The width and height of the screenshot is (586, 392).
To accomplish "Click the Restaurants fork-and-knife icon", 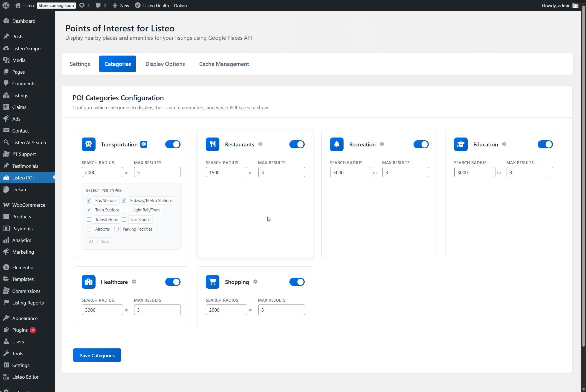I will (x=212, y=144).
